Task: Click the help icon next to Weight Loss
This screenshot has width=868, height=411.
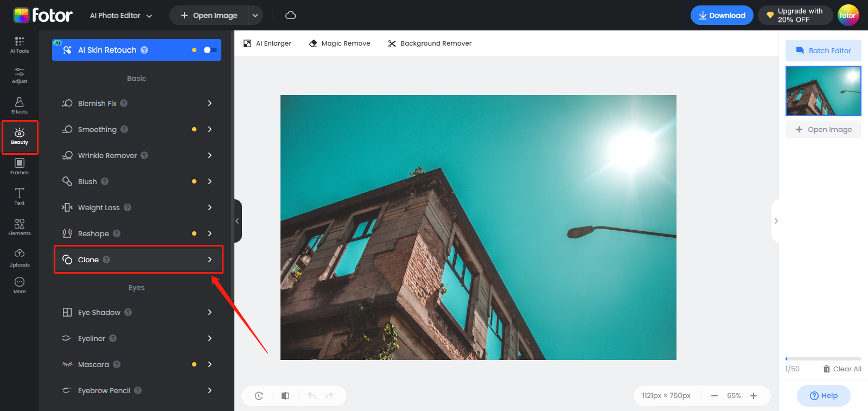Action: (127, 207)
